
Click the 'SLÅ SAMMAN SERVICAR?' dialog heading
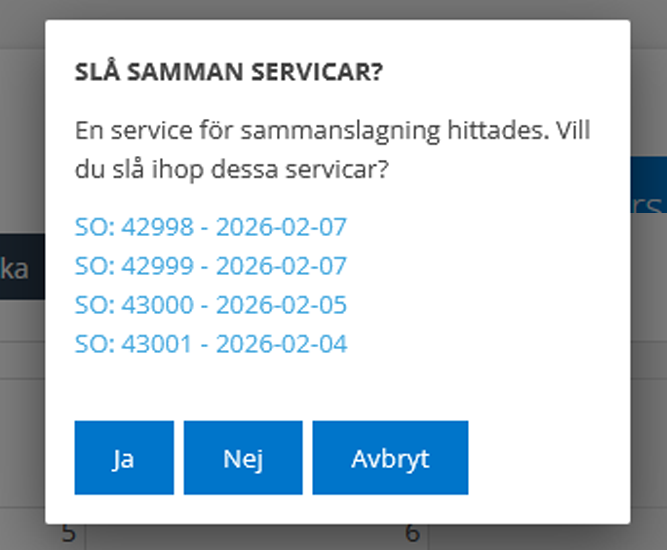230,74
